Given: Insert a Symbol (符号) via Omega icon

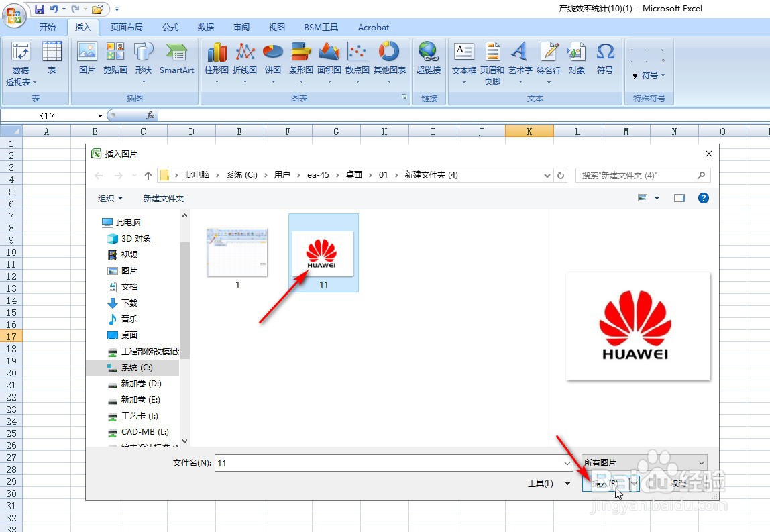Looking at the screenshot, I should pos(605,58).
